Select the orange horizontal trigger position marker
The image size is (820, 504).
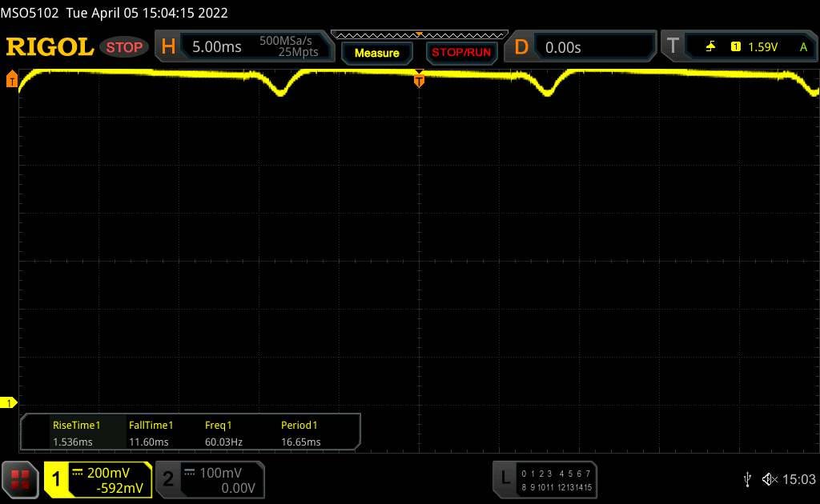[x=419, y=80]
